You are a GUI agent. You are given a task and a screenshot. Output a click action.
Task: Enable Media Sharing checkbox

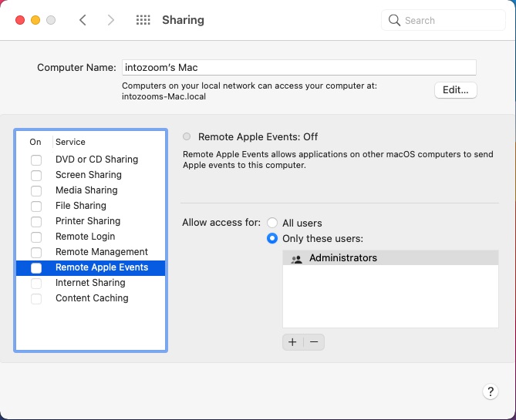(36, 191)
